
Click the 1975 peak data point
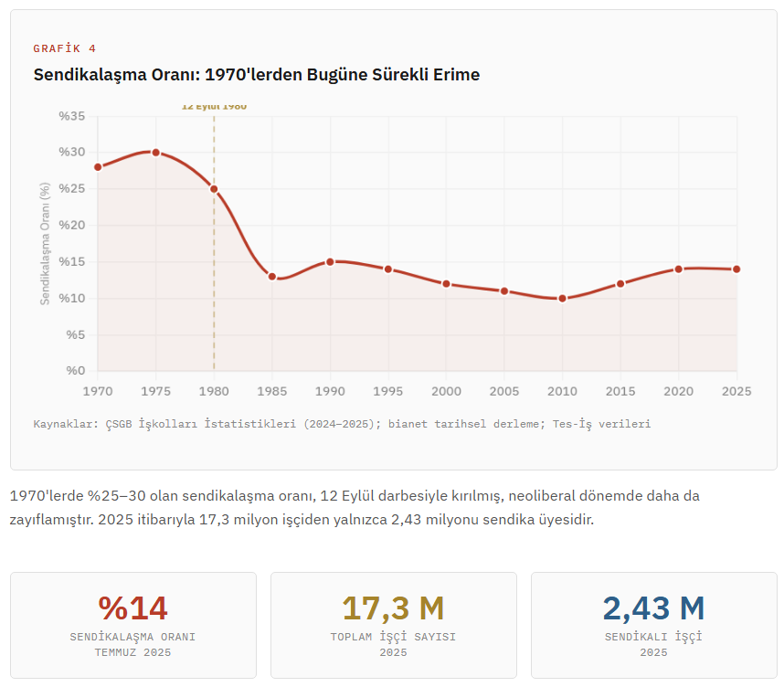155,153
